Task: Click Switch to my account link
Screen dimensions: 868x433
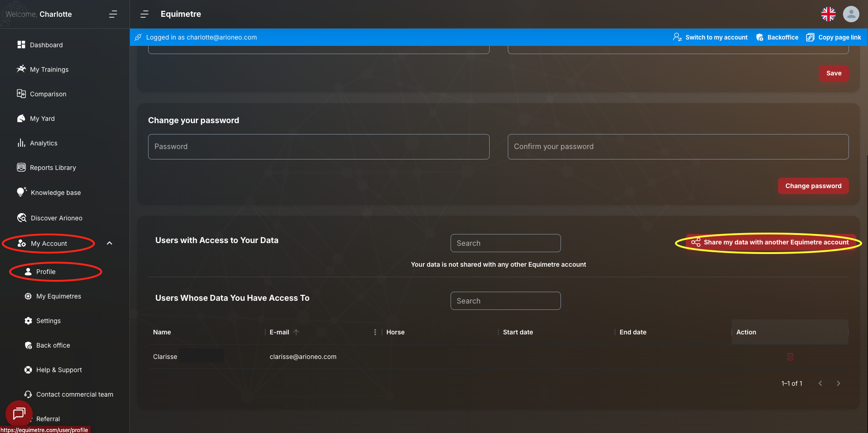Action: [x=710, y=37]
